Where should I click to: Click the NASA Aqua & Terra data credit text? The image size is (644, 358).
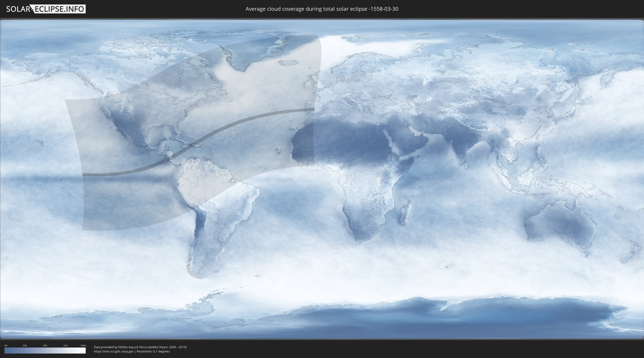[140, 347]
